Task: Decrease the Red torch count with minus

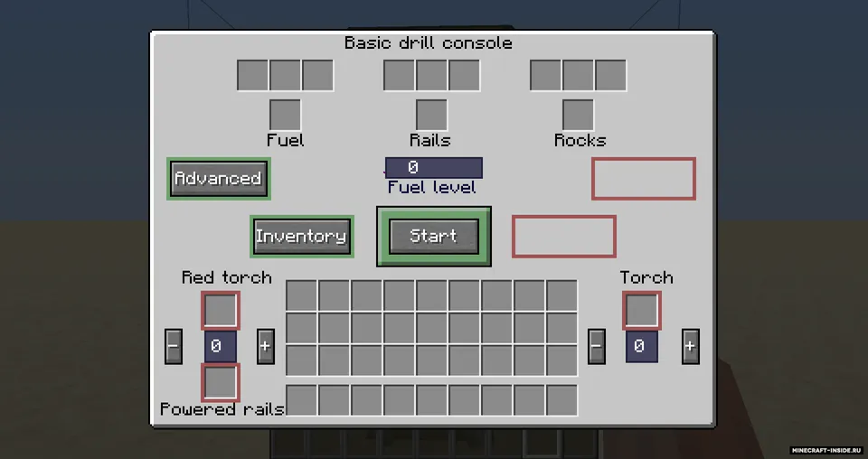Action: 174,346
